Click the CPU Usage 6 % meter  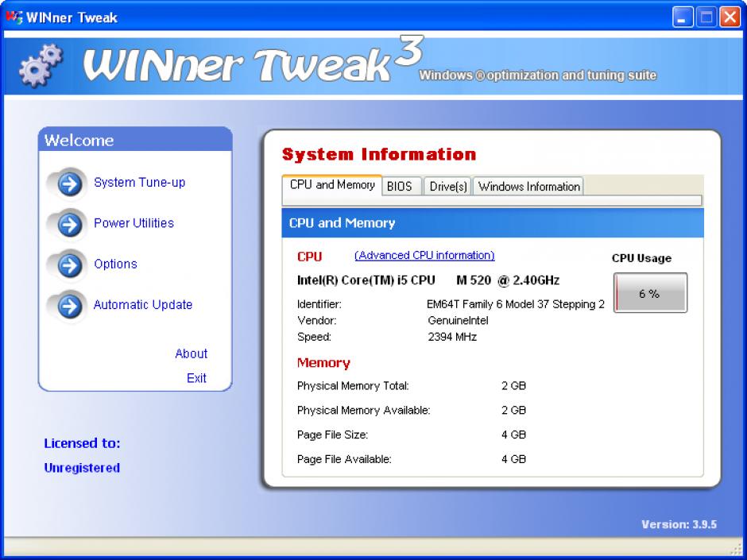pos(650,294)
